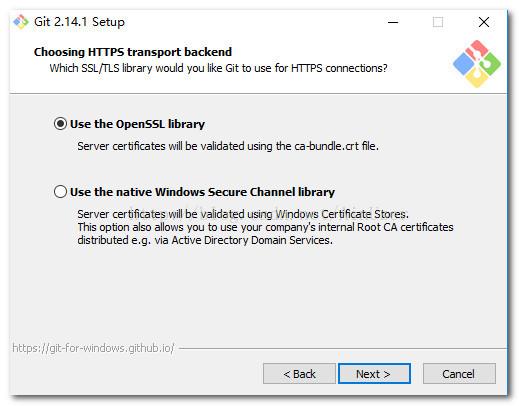Click the SSL/TLS library question text

pos(218,68)
